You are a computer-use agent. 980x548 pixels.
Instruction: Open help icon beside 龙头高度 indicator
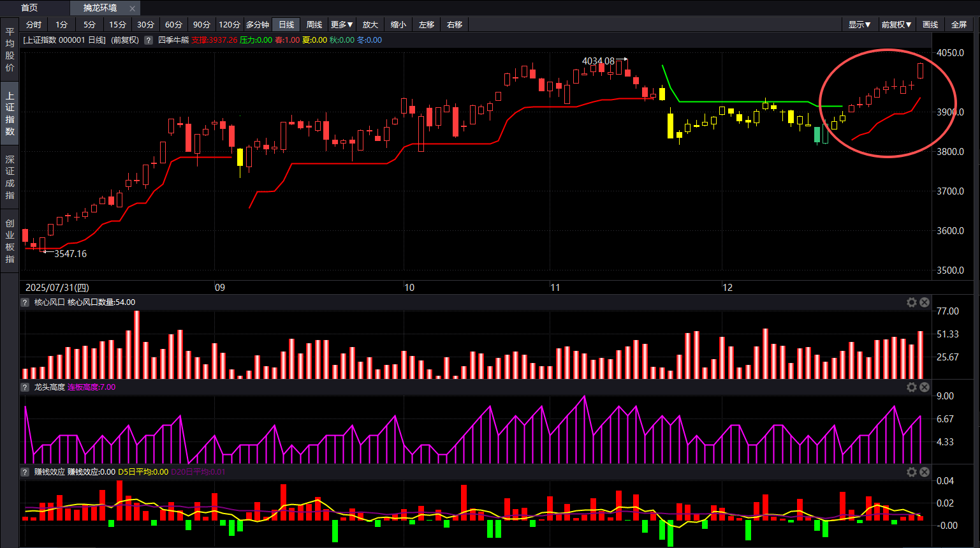(x=26, y=387)
